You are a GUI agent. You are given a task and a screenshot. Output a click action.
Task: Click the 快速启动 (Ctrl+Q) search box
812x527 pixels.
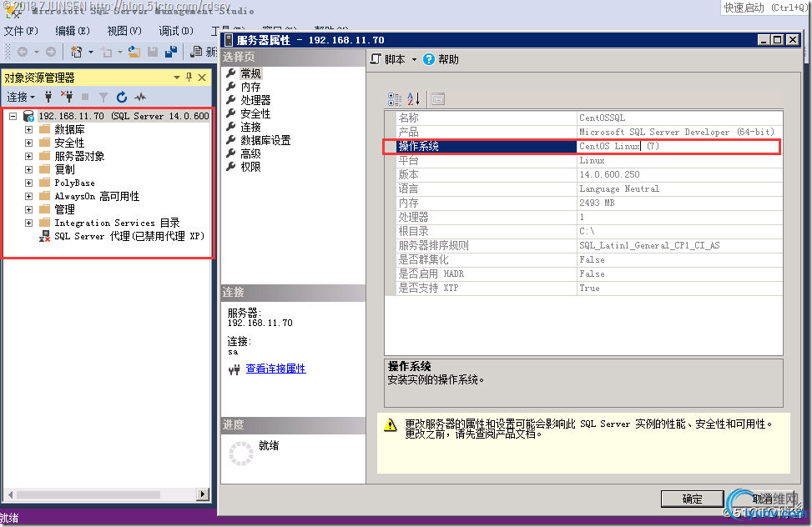pos(765,8)
